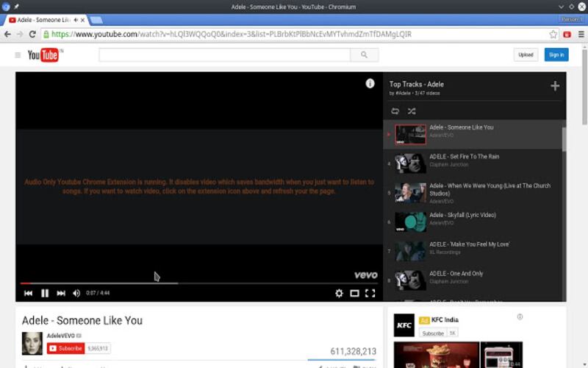The image size is (588, 368).
Task: Close the Adele - Someone Like You tab
Action: coord(82,20)
